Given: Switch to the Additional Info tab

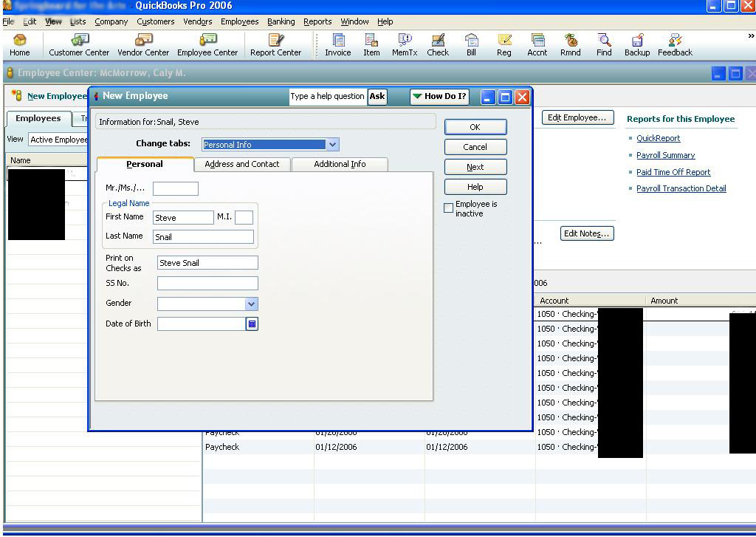Looking at the screenshot, I should click(x=340, y=165).
